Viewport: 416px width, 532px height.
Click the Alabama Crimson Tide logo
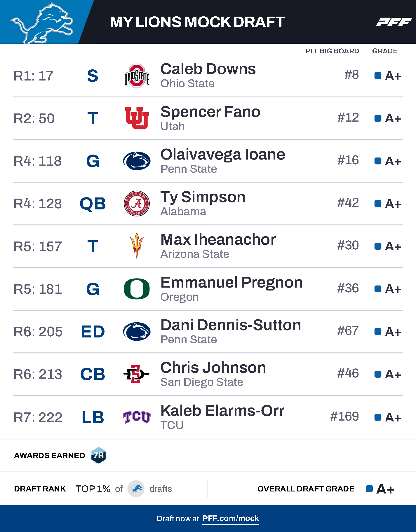coord(137,204)
